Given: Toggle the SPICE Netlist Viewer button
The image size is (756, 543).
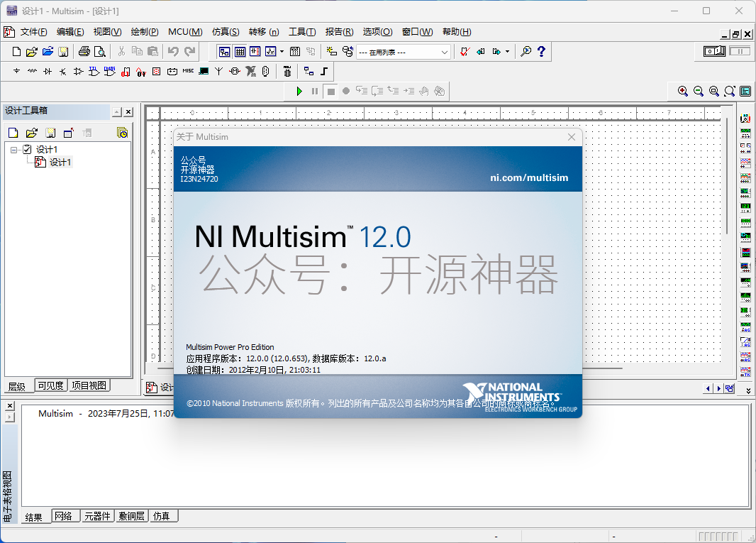Looking at the screenshot, I should point(255,52).
